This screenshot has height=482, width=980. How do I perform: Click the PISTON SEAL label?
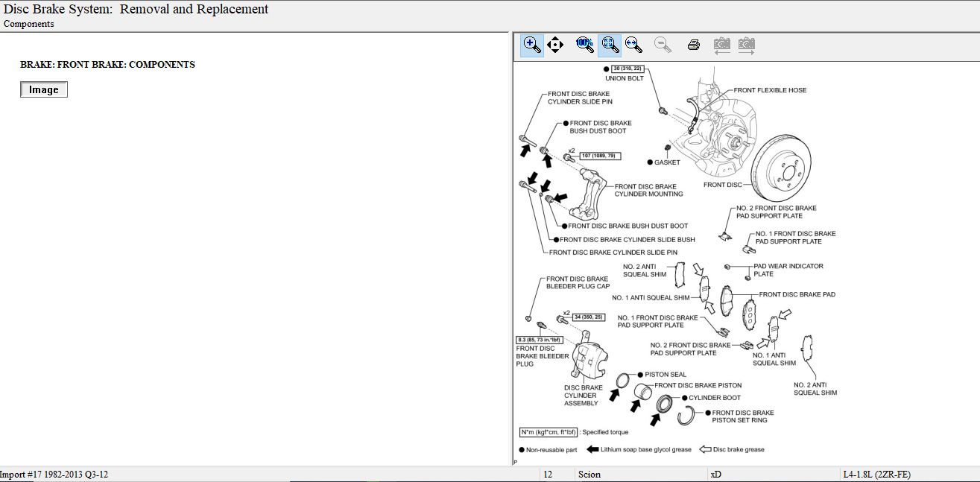(666, 375)
